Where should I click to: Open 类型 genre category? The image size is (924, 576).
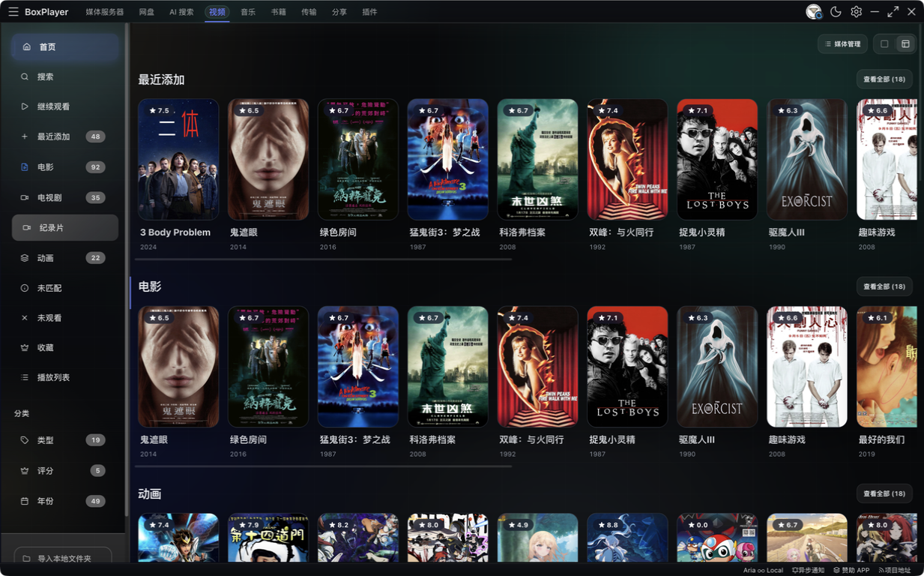65,440
